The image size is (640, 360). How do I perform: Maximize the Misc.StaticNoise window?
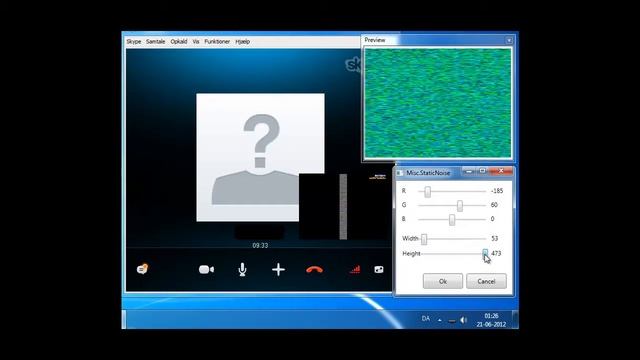click(x=482, y=171)
